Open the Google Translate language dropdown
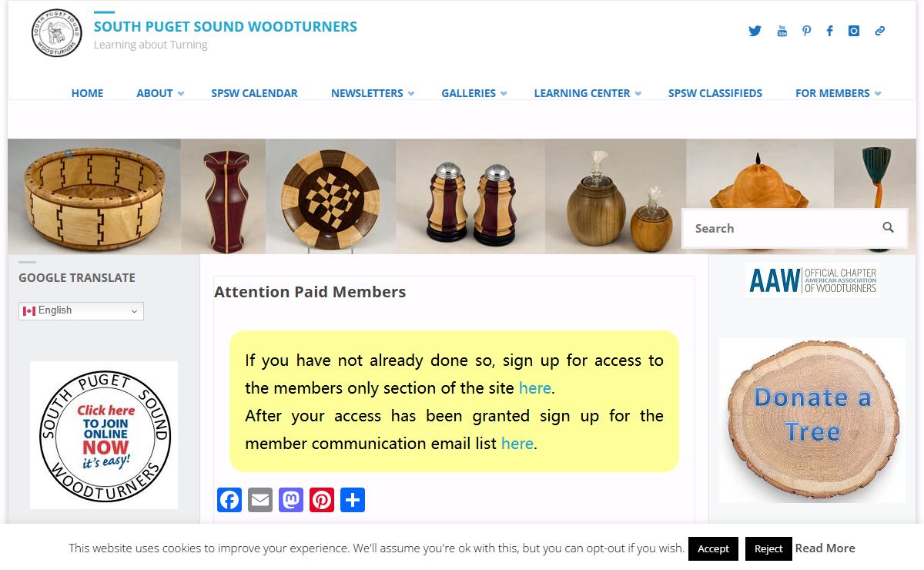924x570 pixels. (81, 310)
